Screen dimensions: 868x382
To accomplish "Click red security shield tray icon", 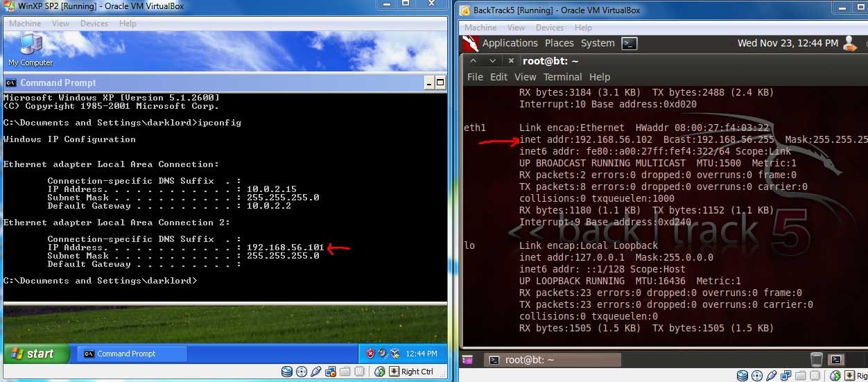I will [371, 354].
